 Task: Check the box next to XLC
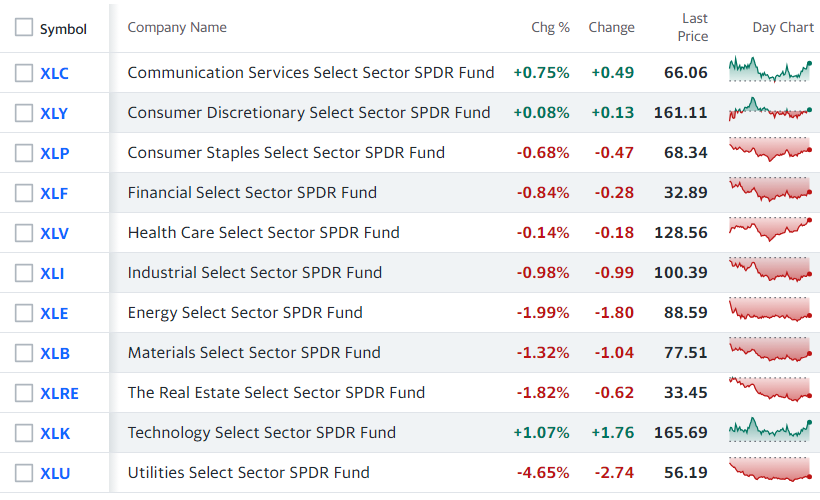24,73
